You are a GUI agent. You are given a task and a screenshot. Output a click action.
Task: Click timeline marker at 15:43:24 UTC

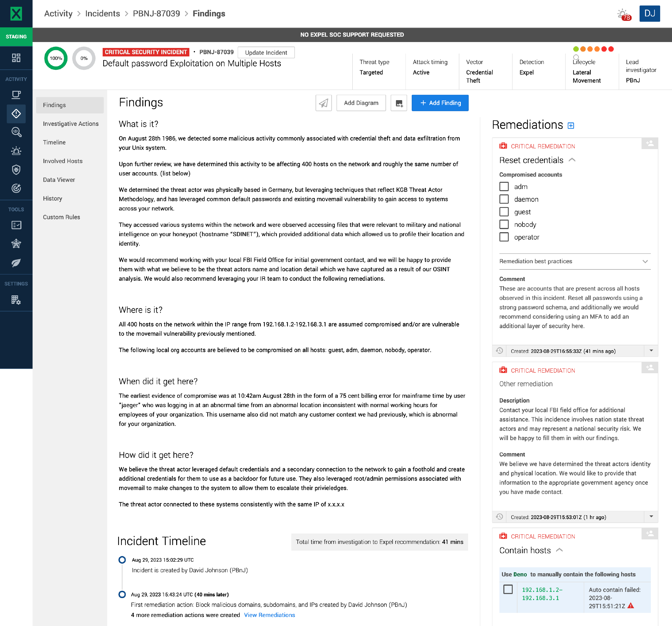[122, 594]
